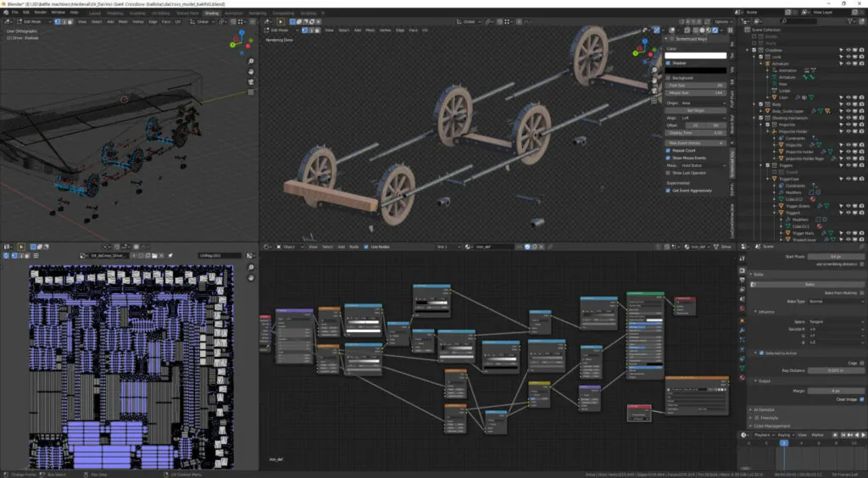Image resolution: width=868 pixels, height=478 pixels.
Task: Collapse the Screencast Keys panel header
Action: 696,39
